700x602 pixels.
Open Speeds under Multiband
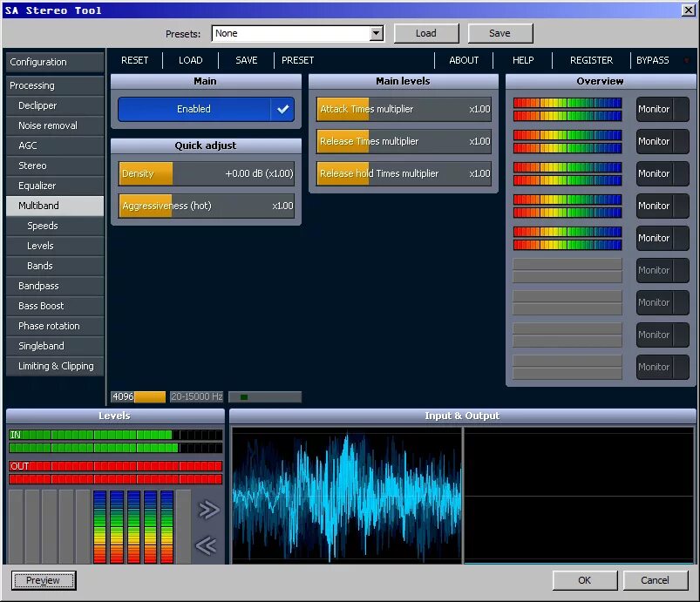tap(55, 226)
